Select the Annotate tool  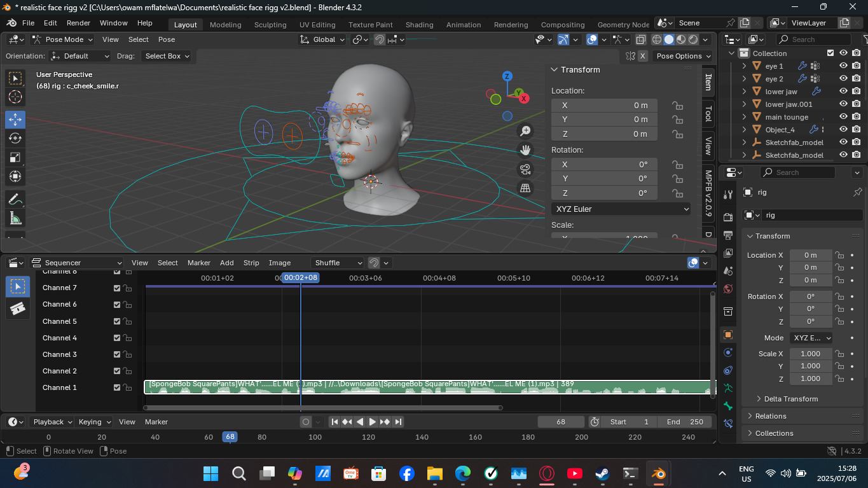15,199
